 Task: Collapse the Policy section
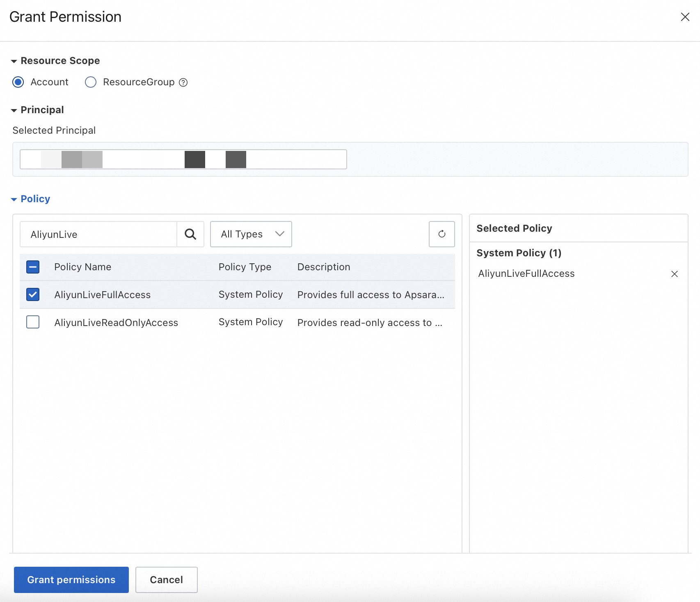pos(14,199)
